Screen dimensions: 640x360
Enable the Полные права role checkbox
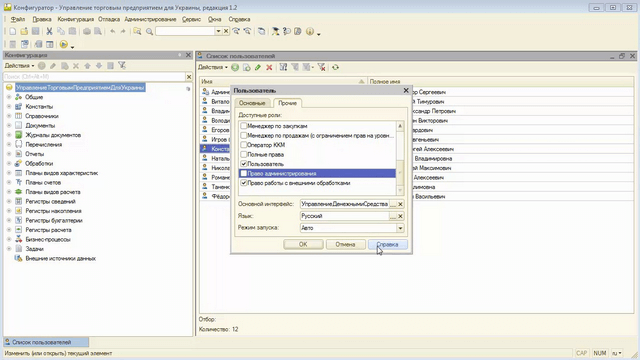(244, 154)
